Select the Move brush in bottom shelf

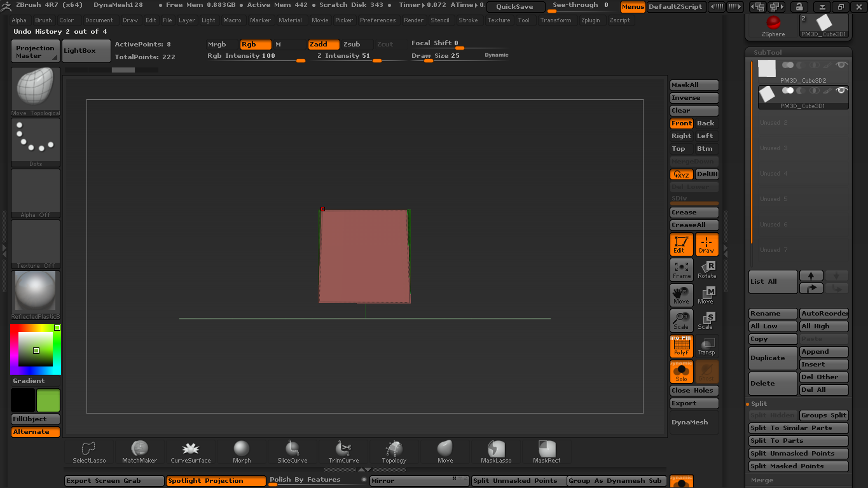pos(445,452)
